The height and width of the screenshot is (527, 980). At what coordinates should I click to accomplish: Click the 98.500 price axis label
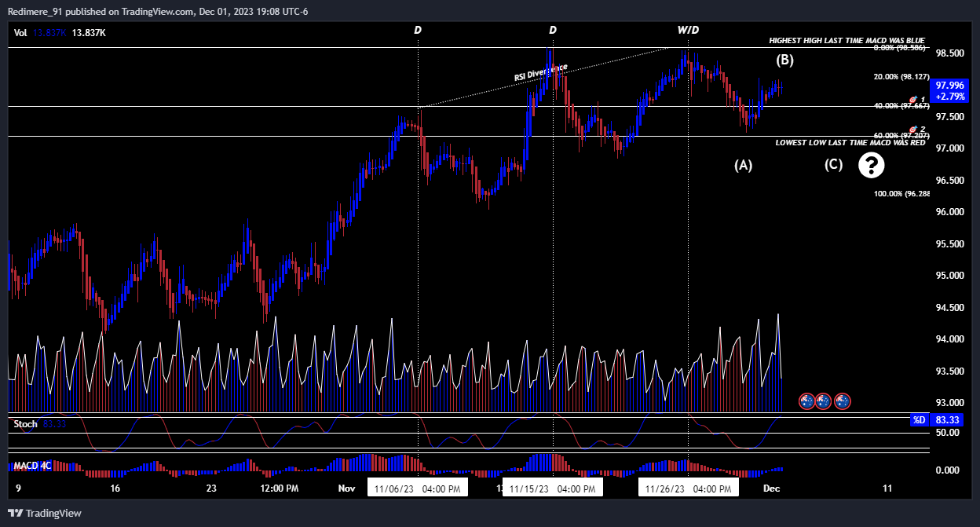[951, 53]
